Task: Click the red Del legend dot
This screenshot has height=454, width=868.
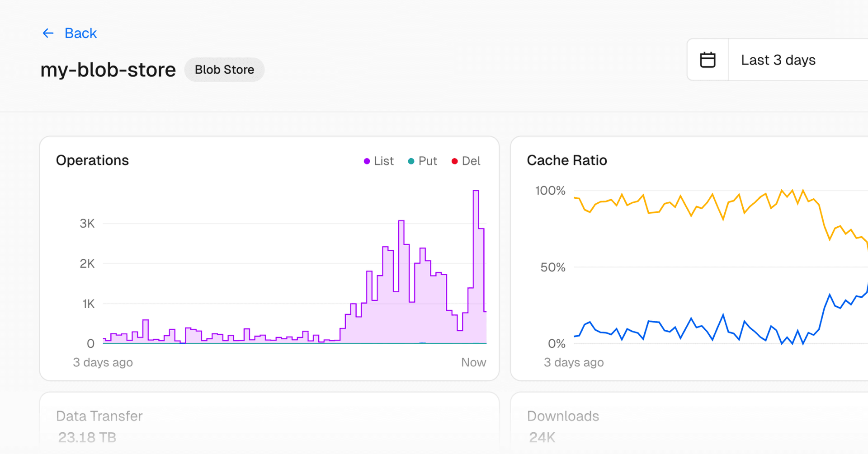Action: coord(454,161)
